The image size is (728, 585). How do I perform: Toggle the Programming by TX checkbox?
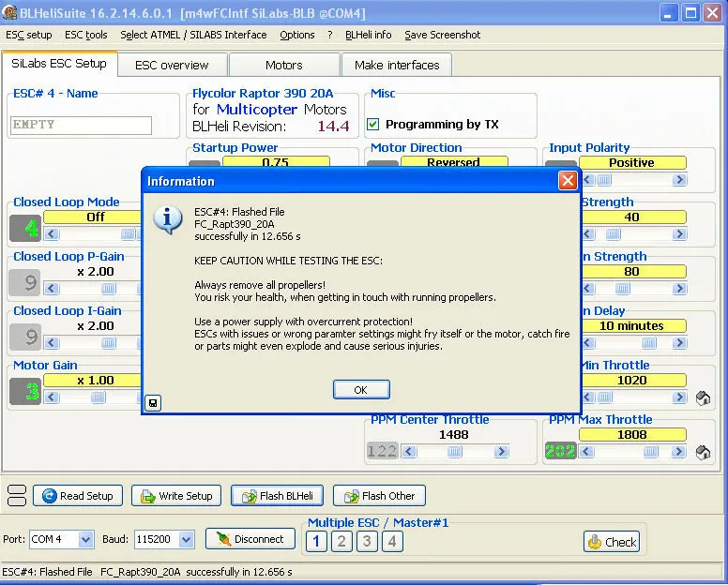point(373,125)
